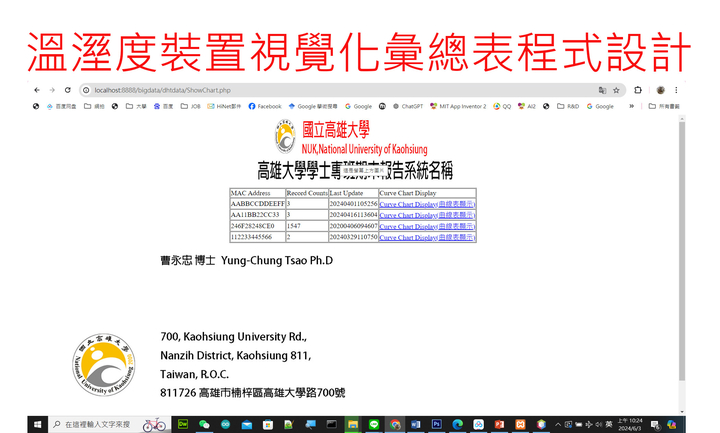Reload the page with the refresh icon
Image resolution: width=720 pixels, height=433 pixels.
point(67,90)
